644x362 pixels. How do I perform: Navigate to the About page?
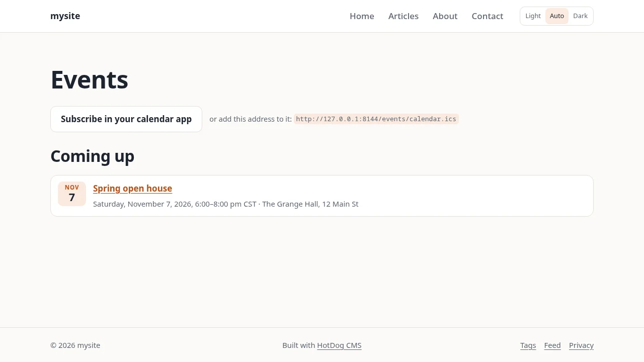point(445,16)
